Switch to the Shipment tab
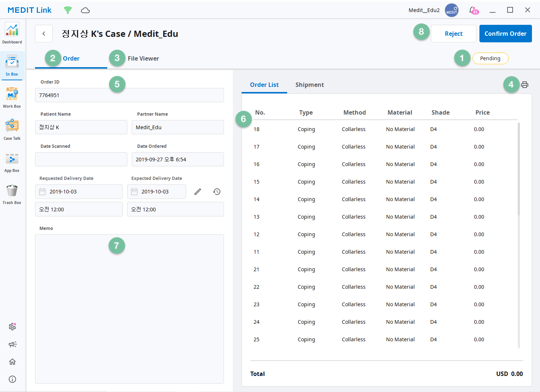 point(309,85)
